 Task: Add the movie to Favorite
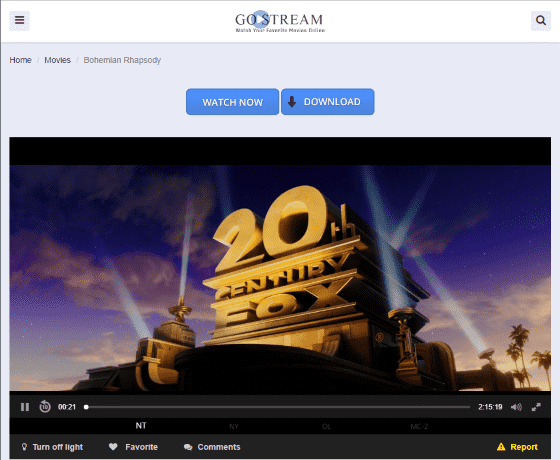click(133, 447)
